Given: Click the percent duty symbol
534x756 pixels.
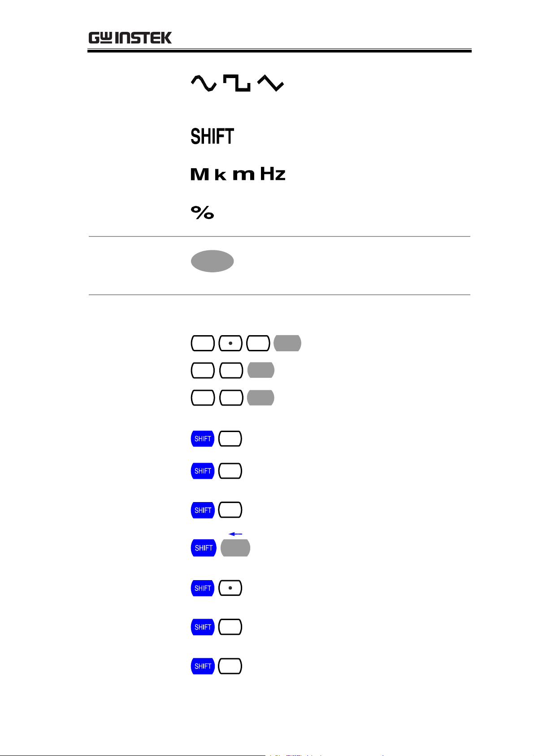Looking at the screenshot, I should (x=203, y=212).
